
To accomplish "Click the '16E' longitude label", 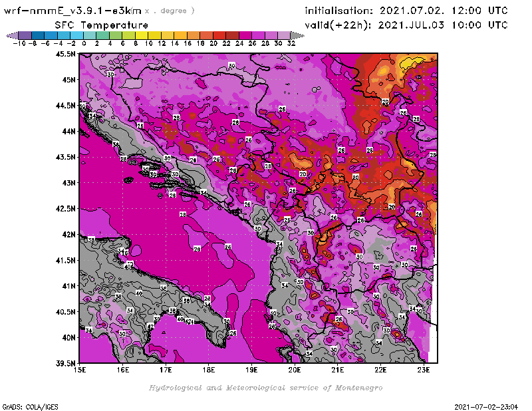I will [x=123, y=370].
